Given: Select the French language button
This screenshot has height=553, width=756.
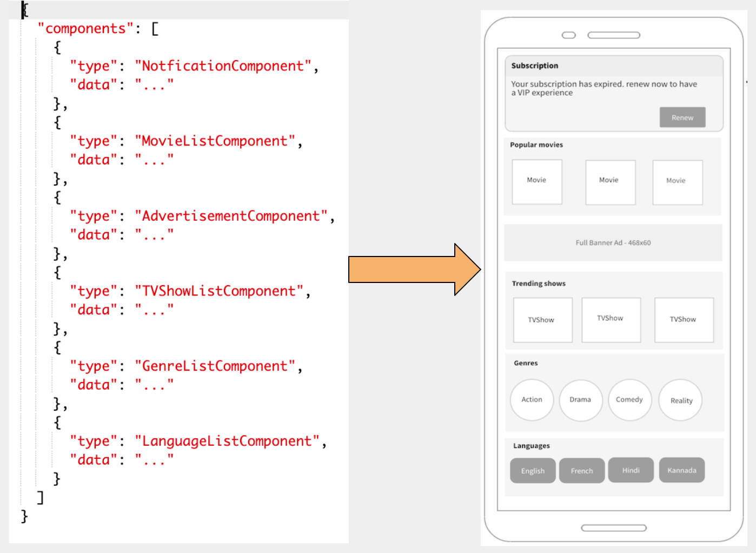Looking at the screenshot, I should click(582, 471).
